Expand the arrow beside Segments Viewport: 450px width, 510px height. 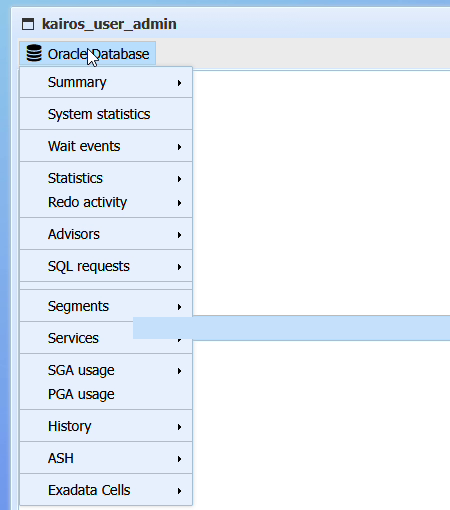tap(179, 307)
